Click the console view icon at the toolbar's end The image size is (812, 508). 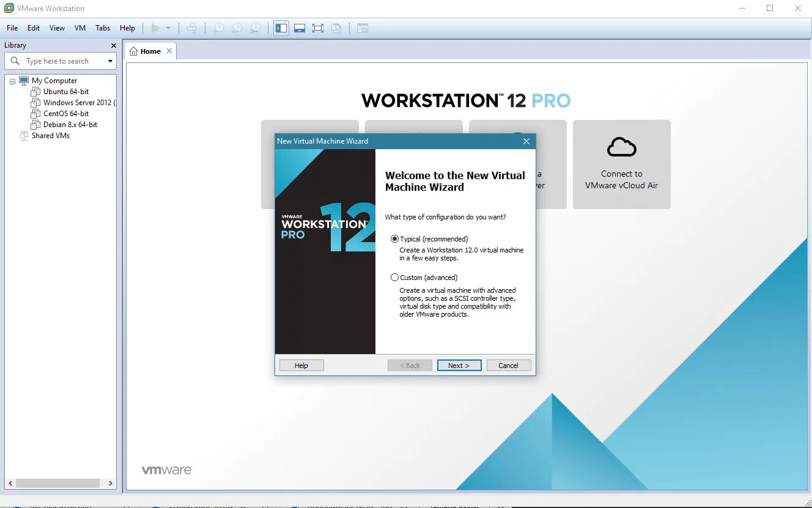363,28
